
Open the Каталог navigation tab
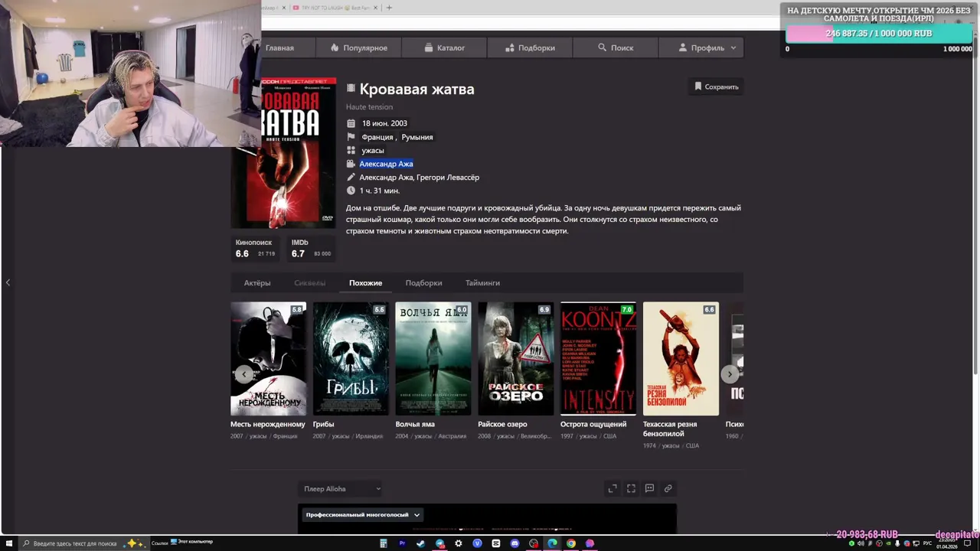point(445,47)
